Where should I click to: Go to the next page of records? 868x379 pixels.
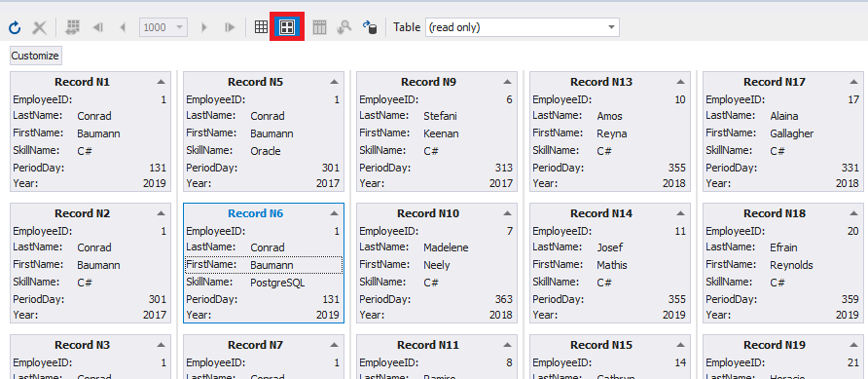[x=204, y=27]
